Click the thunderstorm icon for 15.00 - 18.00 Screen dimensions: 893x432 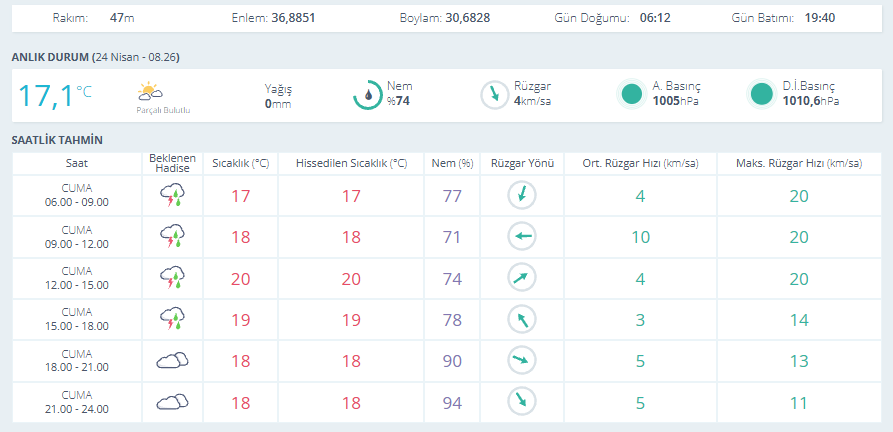[x=172, y=319]
